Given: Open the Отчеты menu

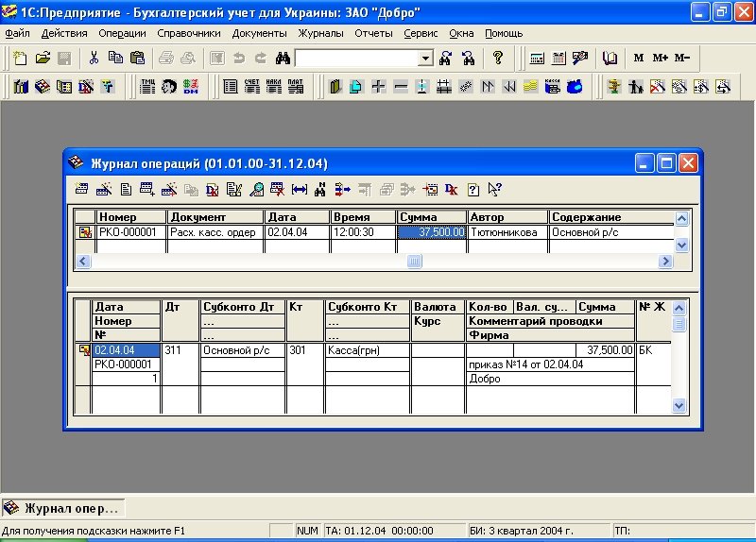Looking at the screenshot, I should [373, 33].
